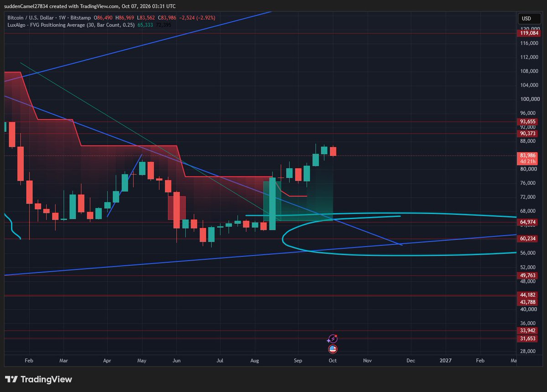Click the low value L83,562

146,18
